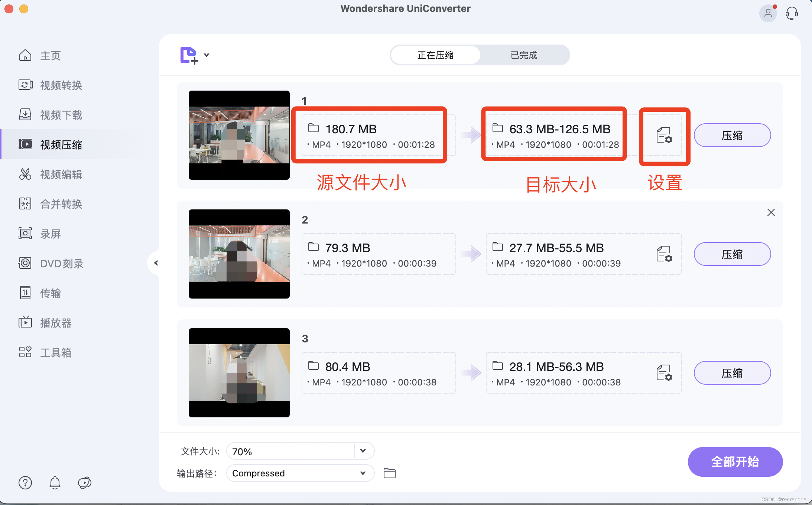Open the 文件大小 70% dropdown
This screenshot has height=505, width=812.
(363, 451)
